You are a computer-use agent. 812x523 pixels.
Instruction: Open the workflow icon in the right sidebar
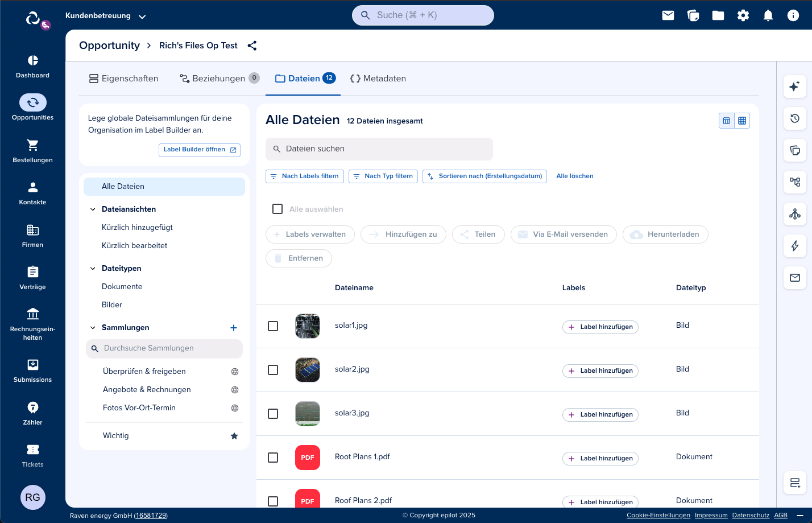(795, 182)
